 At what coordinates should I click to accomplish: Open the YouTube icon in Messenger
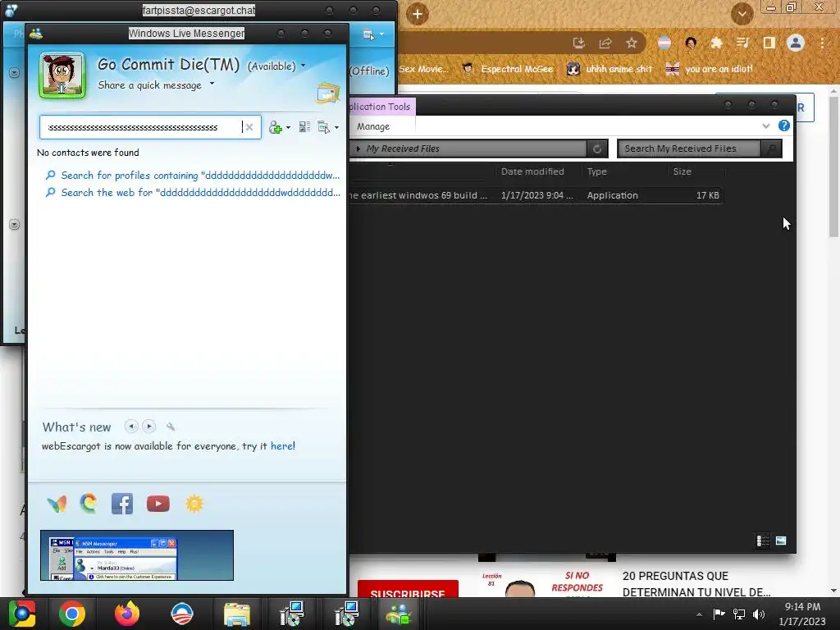pos(158,504)
